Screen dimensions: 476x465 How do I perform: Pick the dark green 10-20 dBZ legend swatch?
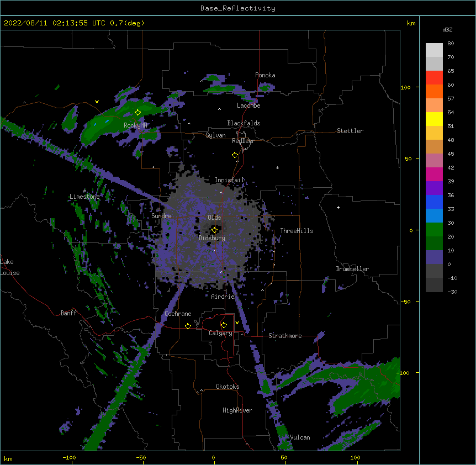434,244
